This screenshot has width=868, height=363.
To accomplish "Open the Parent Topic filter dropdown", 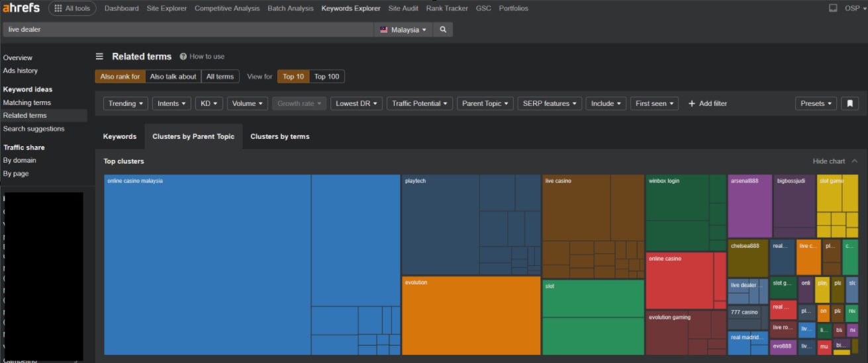I will pyautogui.click(x=485, y=103).
